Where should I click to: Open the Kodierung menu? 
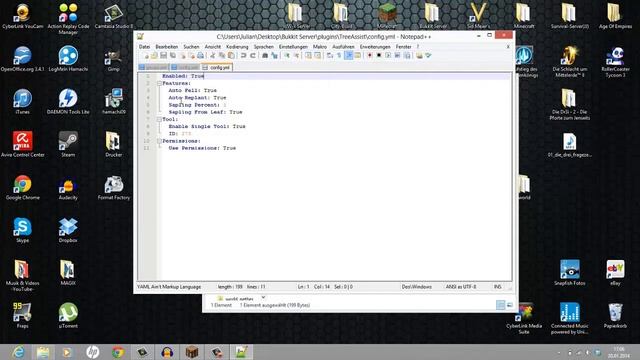237,47
